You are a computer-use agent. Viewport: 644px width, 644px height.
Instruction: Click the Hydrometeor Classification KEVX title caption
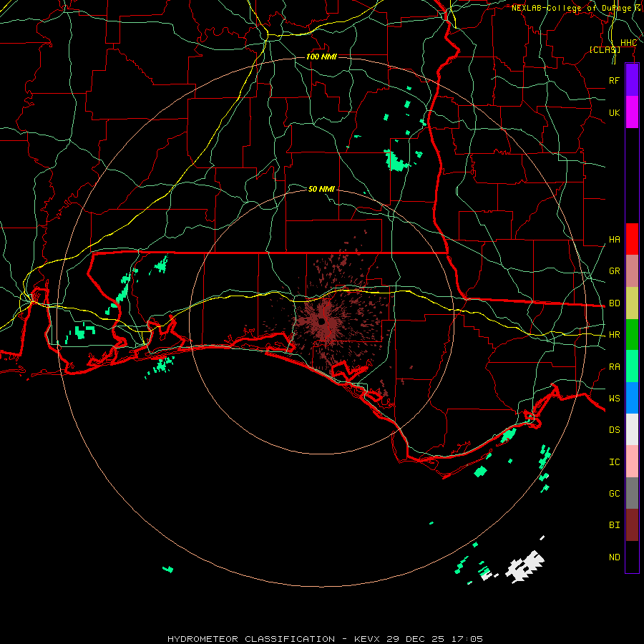[x=325, y=639]
